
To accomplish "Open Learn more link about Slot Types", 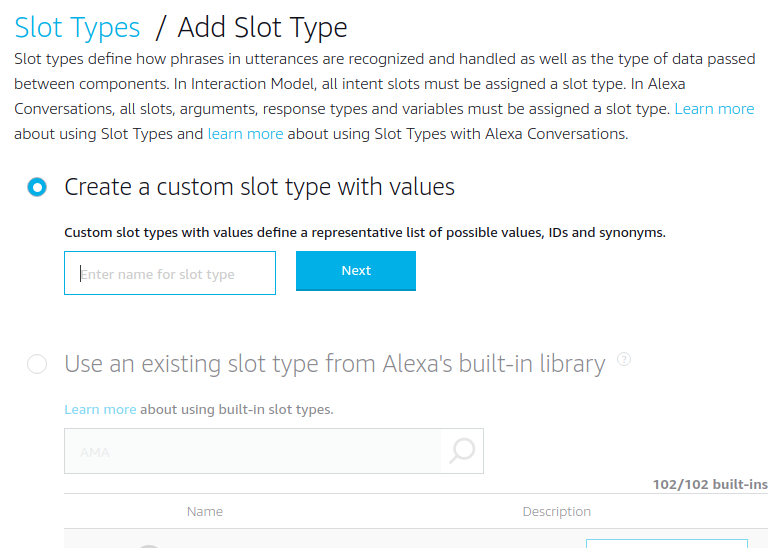I will click(714, 109).
